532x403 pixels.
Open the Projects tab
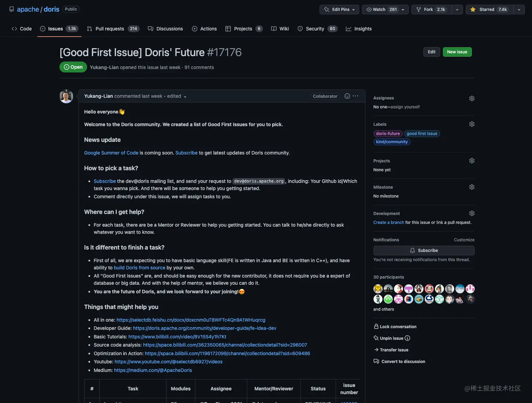coord(244,29)
